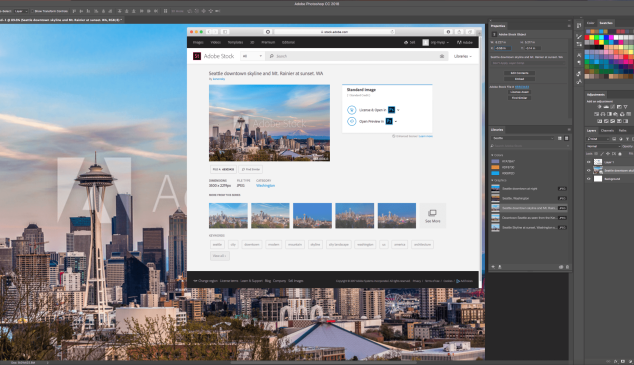This screenshot has height=365, width=634.
Task: Click the Photoshop icon beside License & Open in
Action: (x=391, y=110)
